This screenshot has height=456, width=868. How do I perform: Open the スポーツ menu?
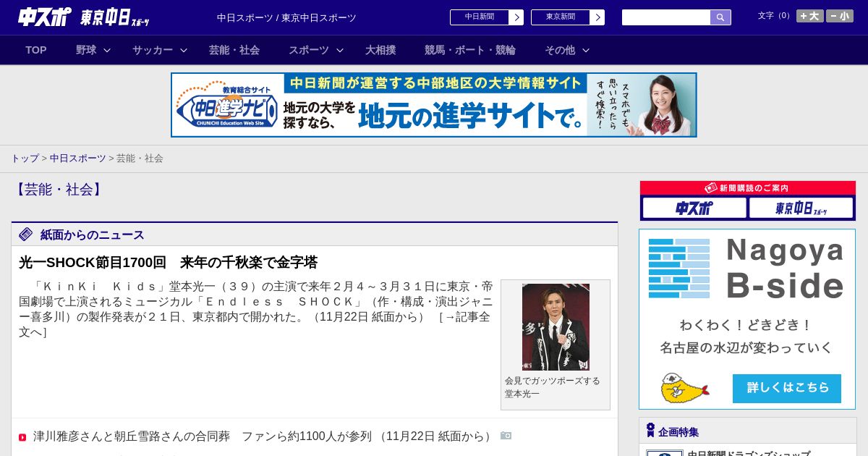(309, 50)
